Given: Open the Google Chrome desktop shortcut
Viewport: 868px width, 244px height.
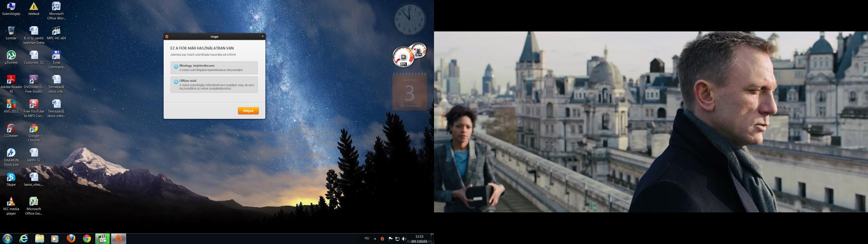Looking at the screenshot, I should pyautogui.click(x=33, y=133).
